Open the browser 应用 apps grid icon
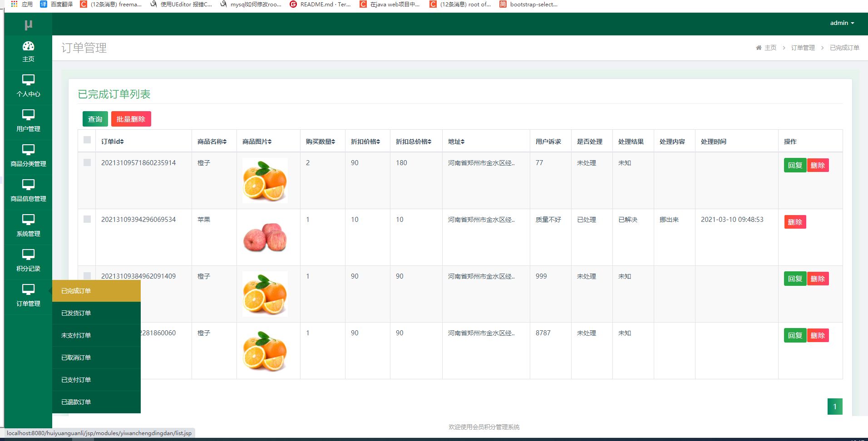The image size is (868, 441). [14, 4]
